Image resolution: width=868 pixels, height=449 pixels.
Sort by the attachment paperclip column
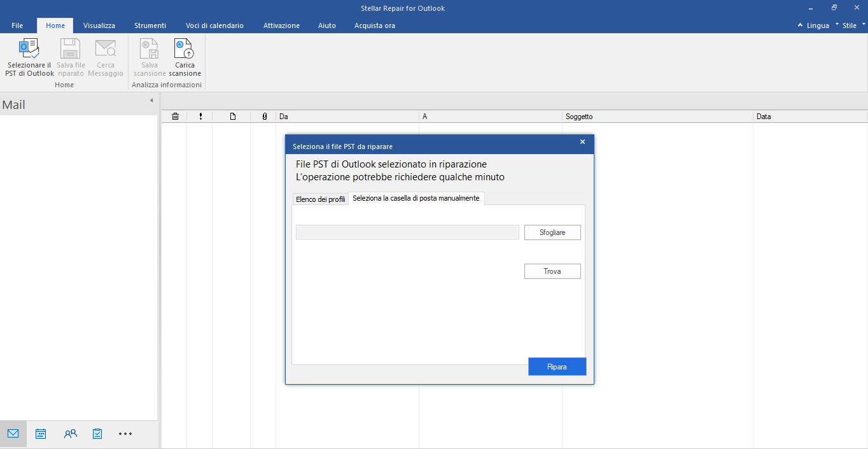click(265, 117)
